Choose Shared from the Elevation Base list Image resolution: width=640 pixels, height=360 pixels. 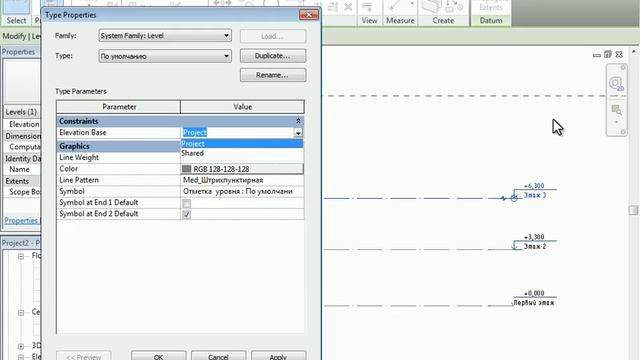pyautogui.click(x=242, y=153)
